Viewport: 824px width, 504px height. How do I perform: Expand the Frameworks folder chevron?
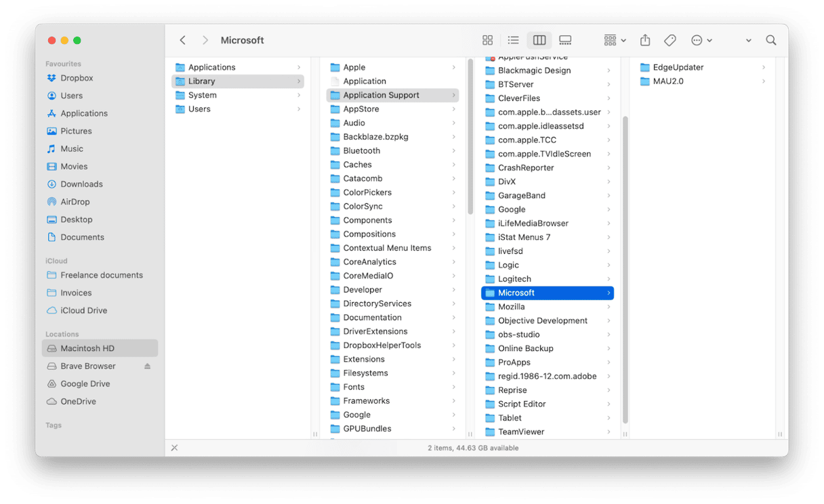[x=454, y=401]
